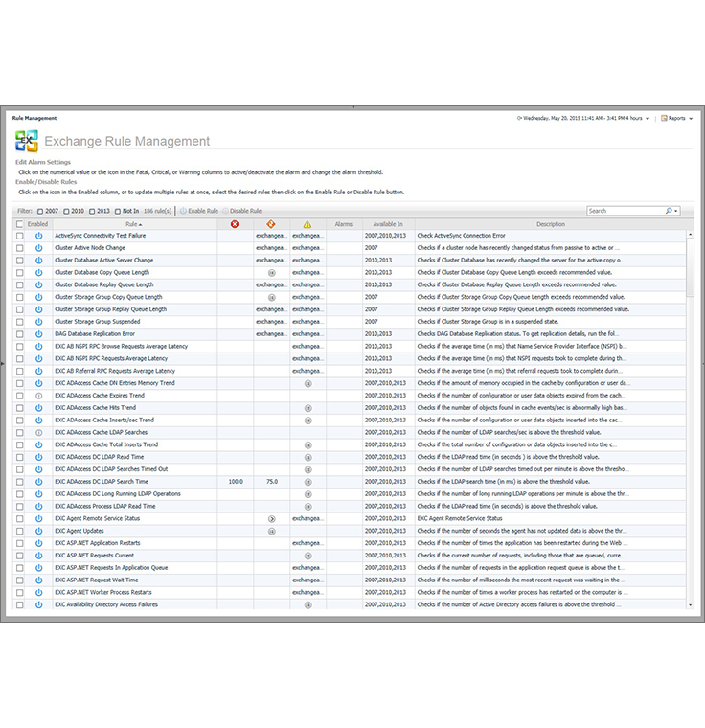
Task: Open the time range dropdown arrow
Action: 648,119
